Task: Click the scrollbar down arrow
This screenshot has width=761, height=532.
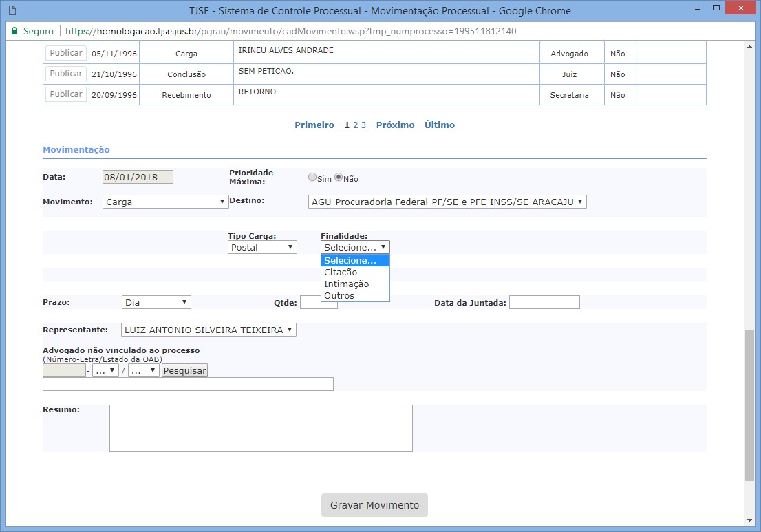Action: [x=749, y=520]
